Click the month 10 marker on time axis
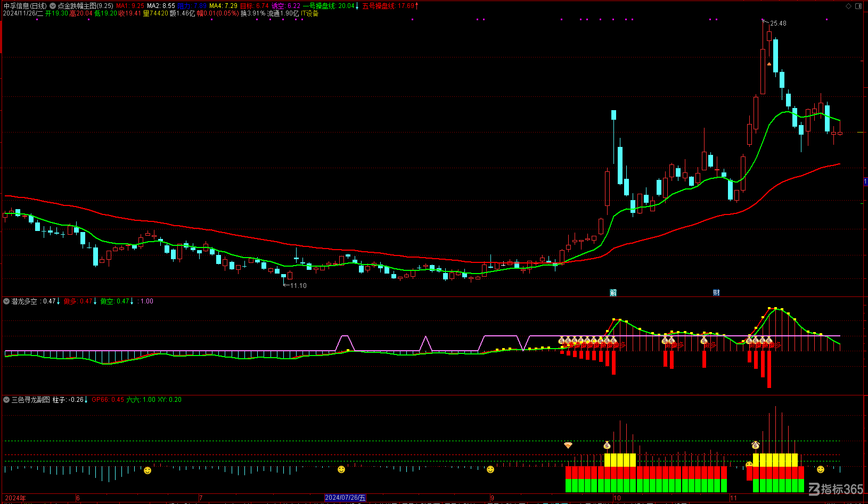The image size is (868, 504). [617, 498]
